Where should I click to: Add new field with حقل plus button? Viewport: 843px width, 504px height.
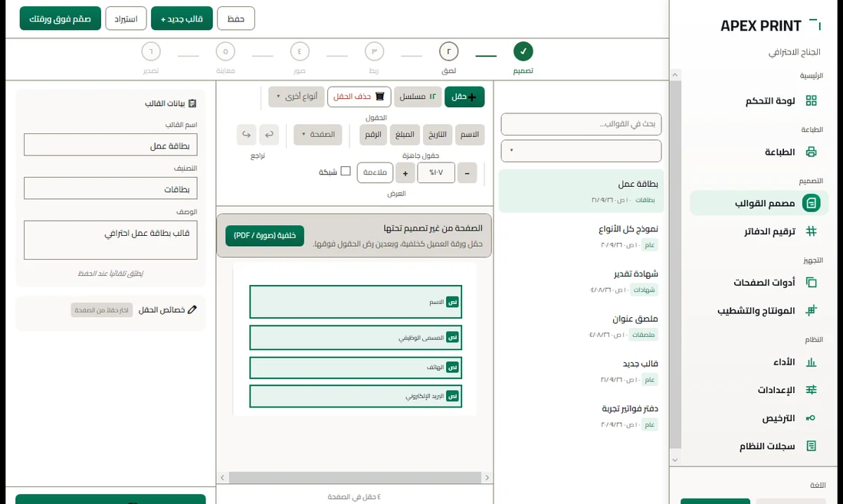pos(464,97)
